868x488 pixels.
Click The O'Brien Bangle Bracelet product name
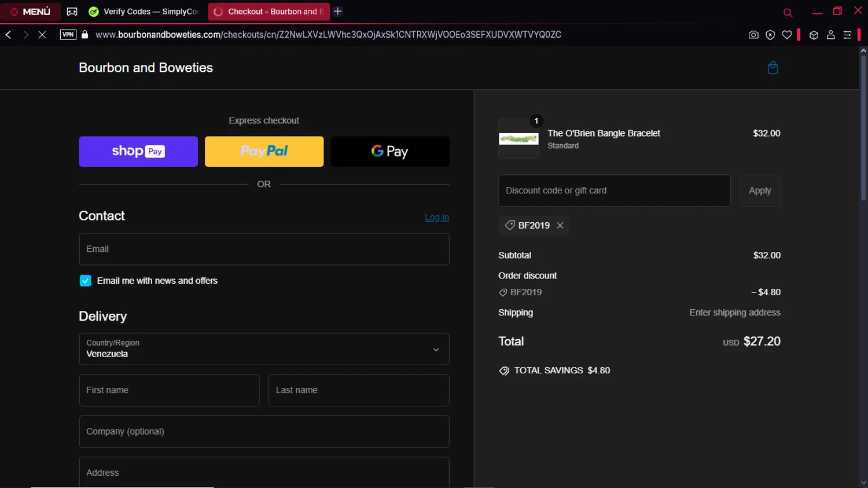(x=604, y=133)
